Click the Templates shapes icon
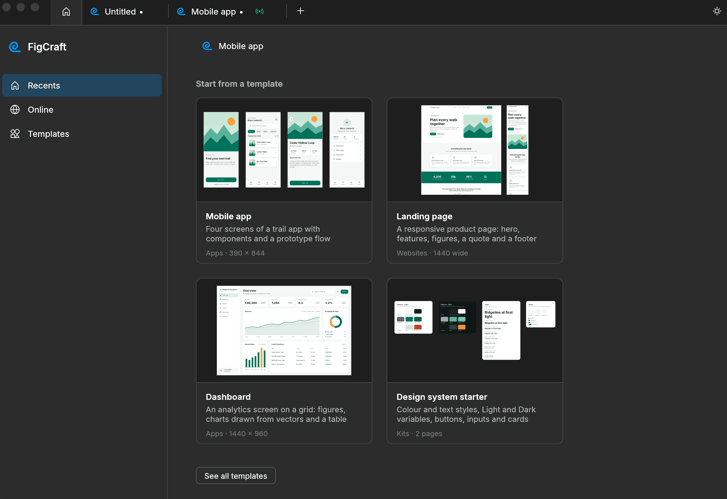Viewport: 727px width, 499px height. coord(15,134)
